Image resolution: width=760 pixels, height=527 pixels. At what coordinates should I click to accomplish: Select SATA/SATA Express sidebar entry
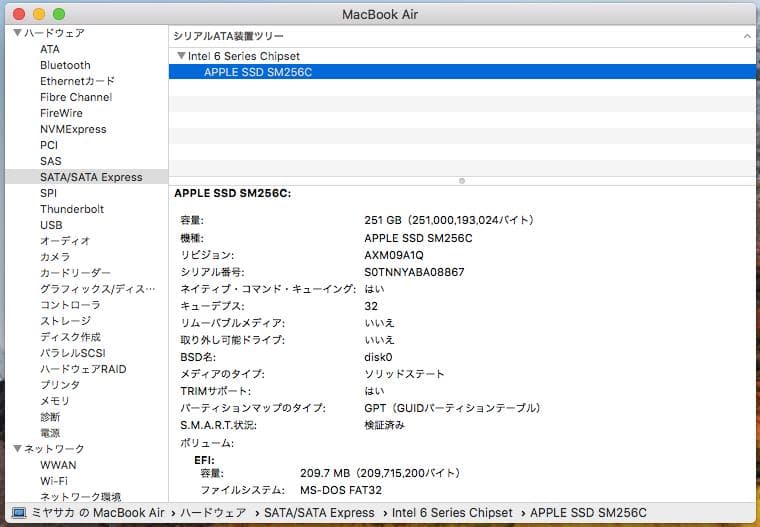pos(87,177)
